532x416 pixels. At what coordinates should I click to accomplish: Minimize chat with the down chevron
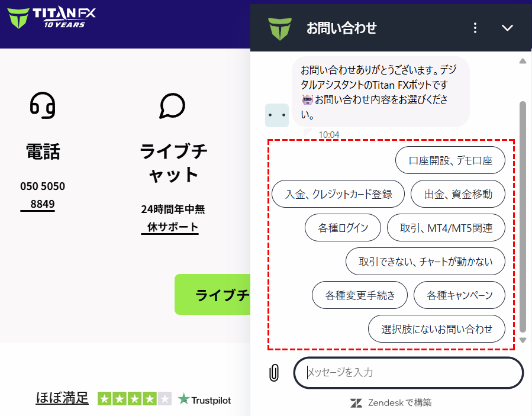[x=507, y=28]
